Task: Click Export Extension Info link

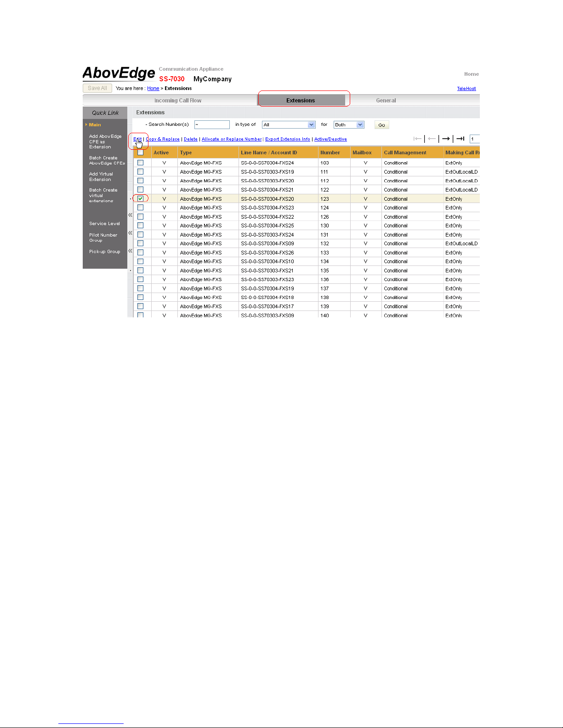Action: coord(288,139)
